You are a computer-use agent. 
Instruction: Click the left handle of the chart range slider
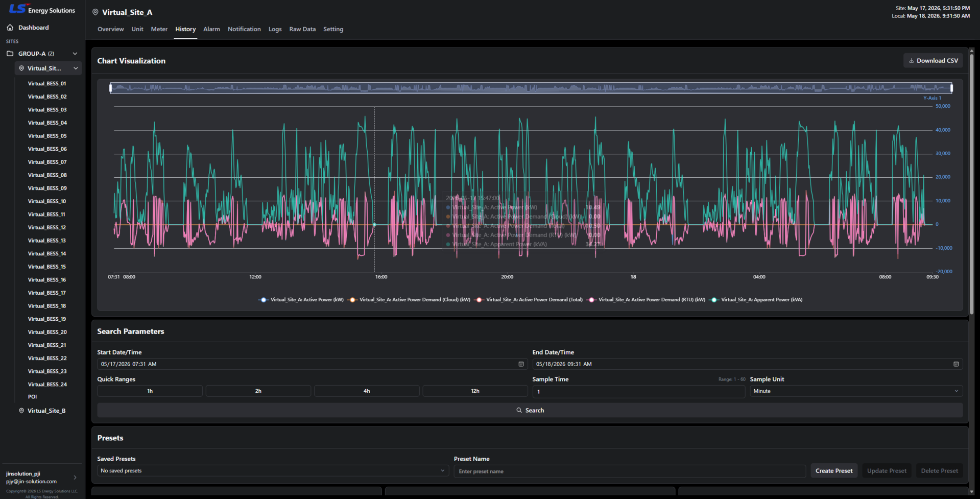111,88
